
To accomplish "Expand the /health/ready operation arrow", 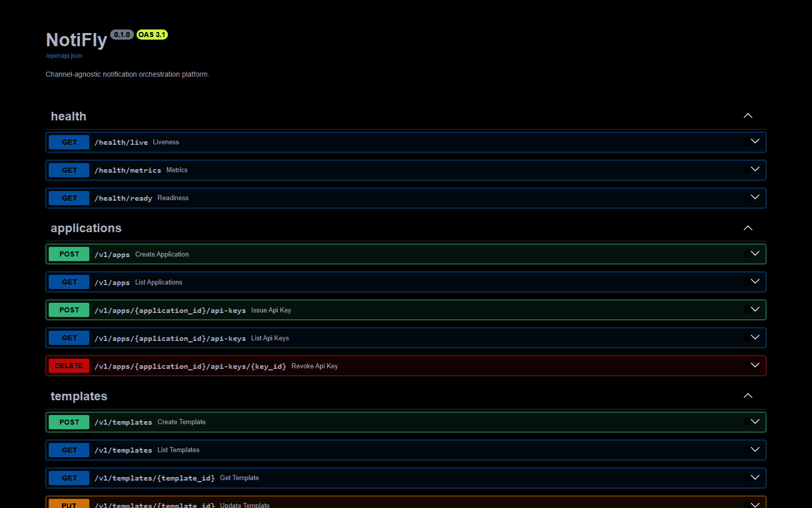I will tap(755, 197).
